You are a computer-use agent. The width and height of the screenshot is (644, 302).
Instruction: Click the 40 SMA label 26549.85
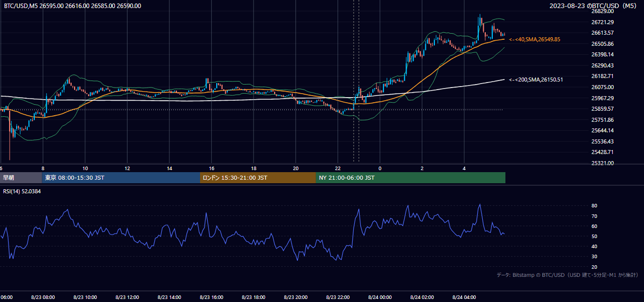pyautogui.click(x=535, y=39)
